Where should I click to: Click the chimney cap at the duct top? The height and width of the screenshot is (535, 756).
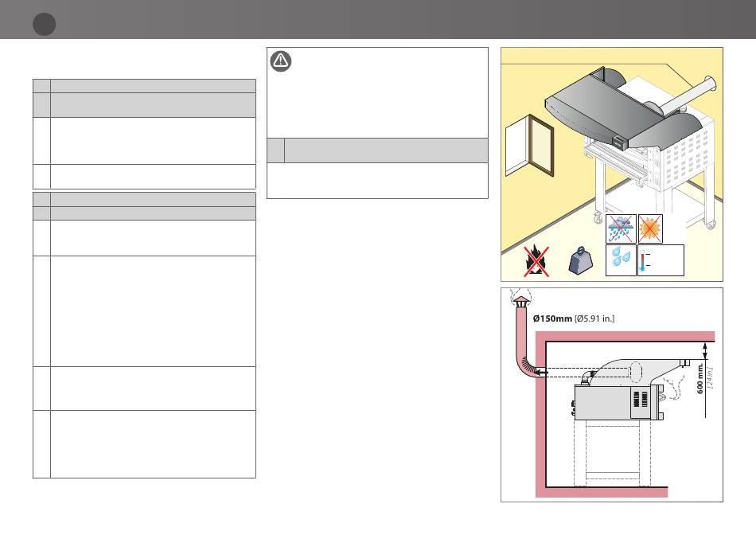(520, 301)
